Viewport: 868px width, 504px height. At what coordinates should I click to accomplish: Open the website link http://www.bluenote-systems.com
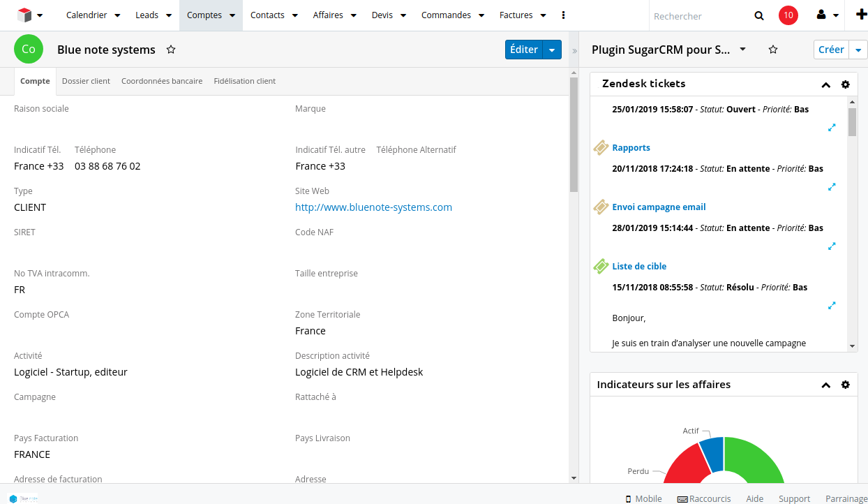click(373, 207)
